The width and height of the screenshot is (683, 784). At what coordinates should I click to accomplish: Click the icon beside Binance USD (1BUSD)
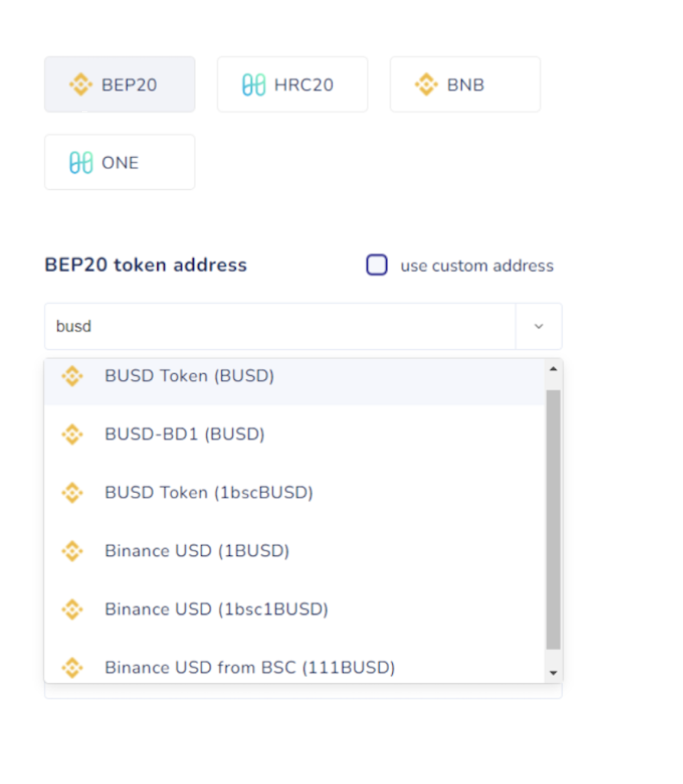point(73,551)
